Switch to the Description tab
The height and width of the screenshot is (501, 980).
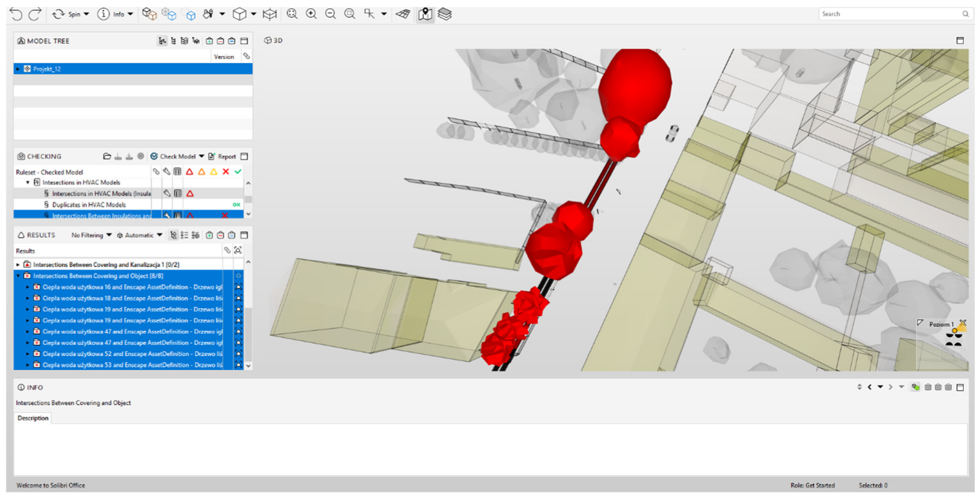click(x=33, y=418)
